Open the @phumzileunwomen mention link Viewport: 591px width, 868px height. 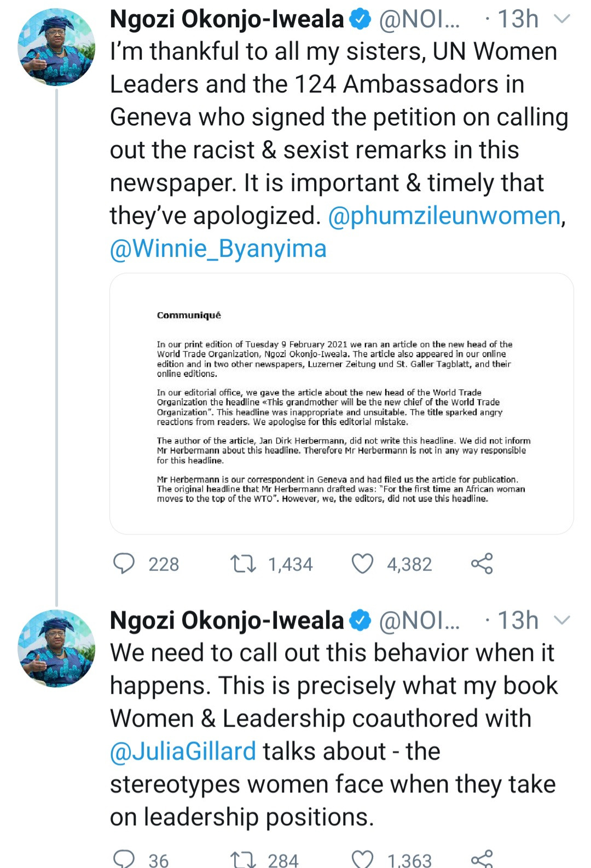tap(444, 216)
